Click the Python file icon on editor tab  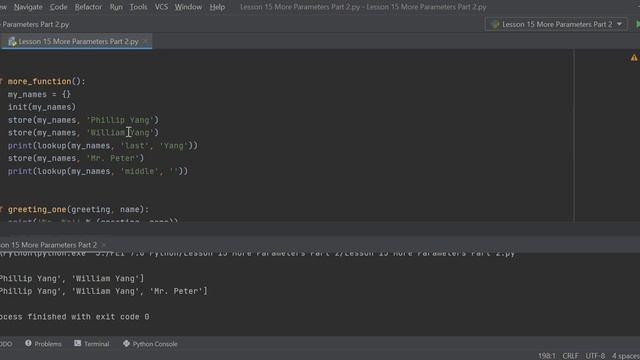point(12,42)
